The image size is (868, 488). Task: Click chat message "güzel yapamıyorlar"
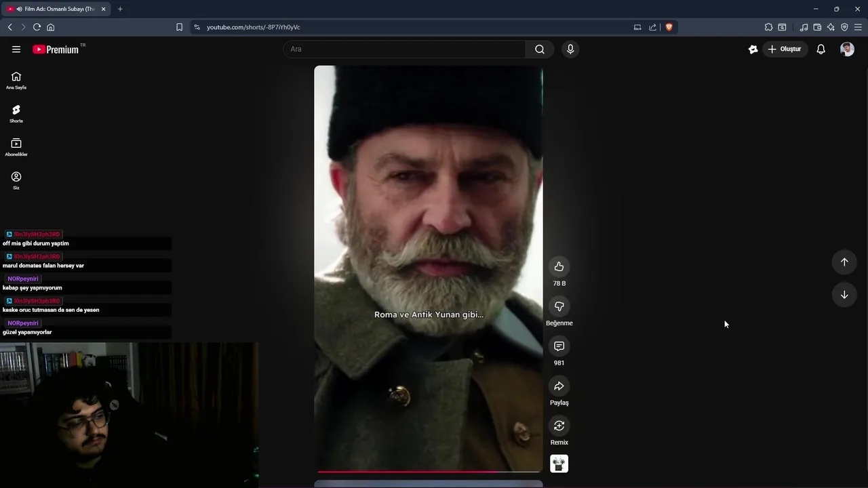click(x=27, y=332)
